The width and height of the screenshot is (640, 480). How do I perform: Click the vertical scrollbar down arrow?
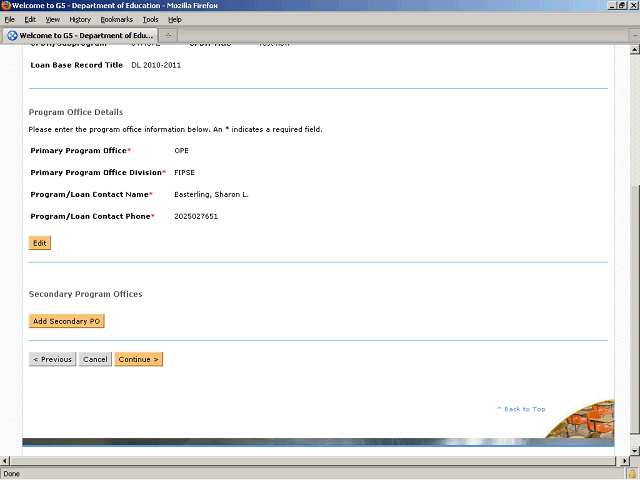point(634,451)
